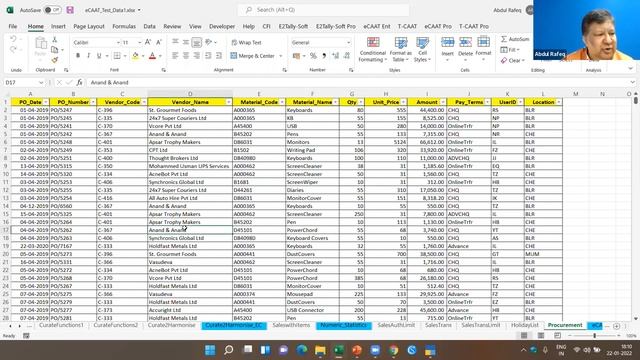
Task: Open the font size dropdown
Action: click(x=139, y=42)
